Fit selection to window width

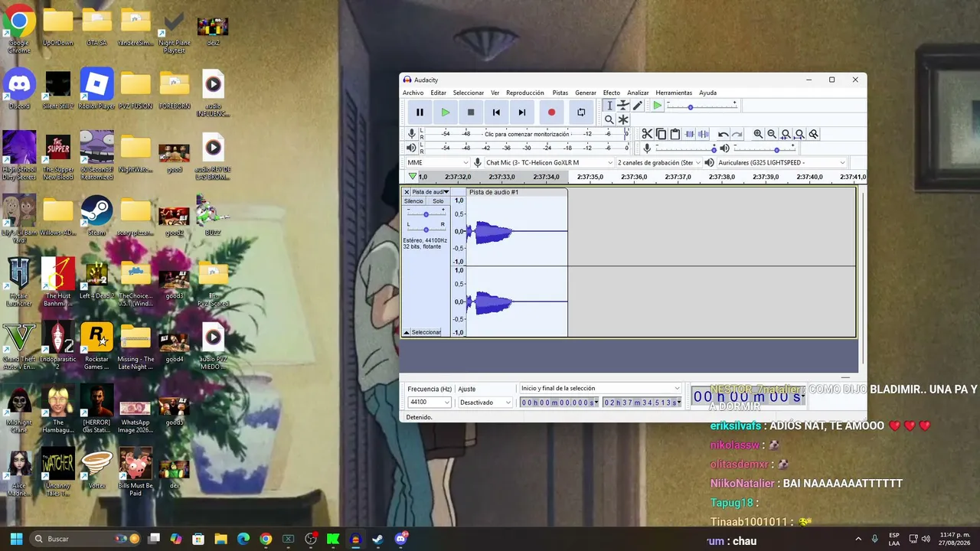tap(786, 134)
